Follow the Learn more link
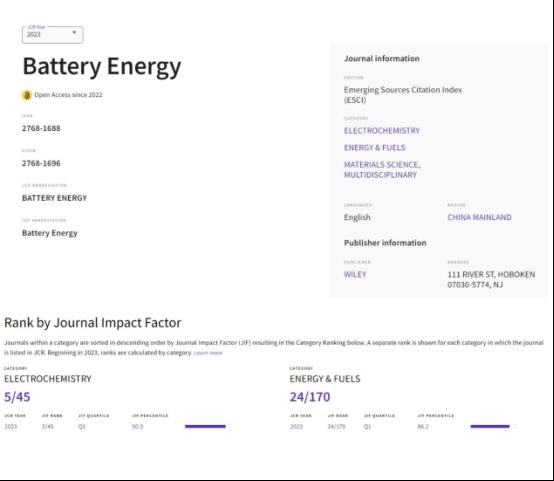 coord(208,353)
